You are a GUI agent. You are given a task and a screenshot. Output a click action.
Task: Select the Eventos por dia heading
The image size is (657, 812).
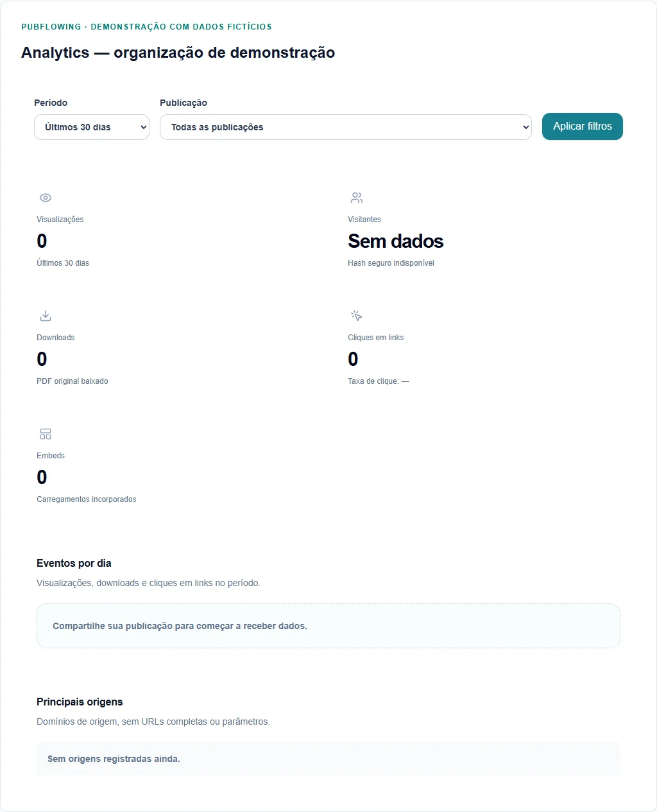coord(74,563)
